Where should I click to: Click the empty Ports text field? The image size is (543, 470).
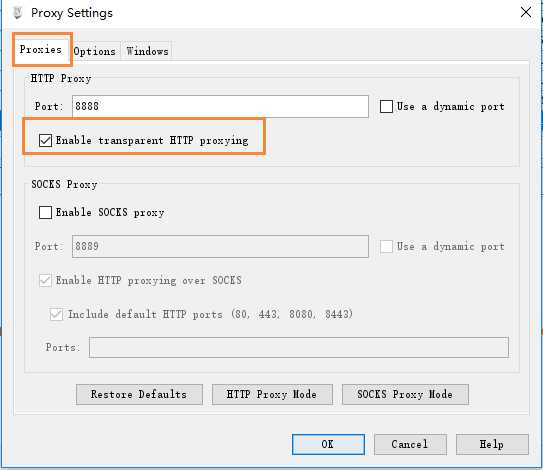(x=299, y=347)
